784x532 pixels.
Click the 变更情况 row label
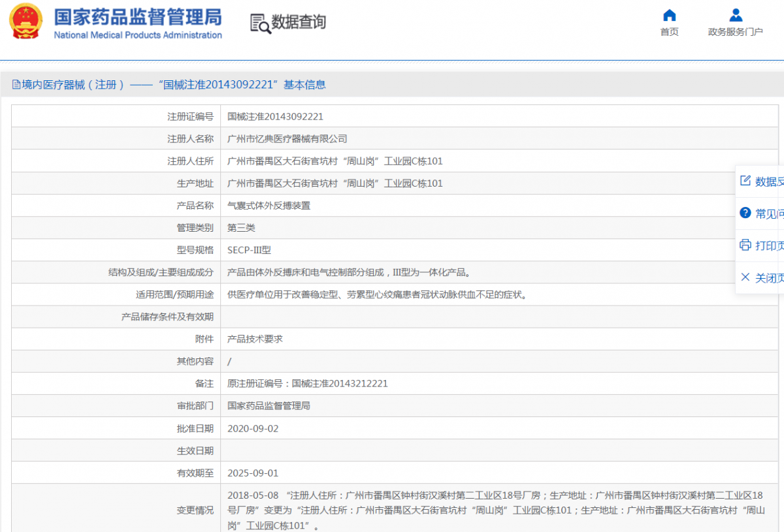(x=195, y=510)
